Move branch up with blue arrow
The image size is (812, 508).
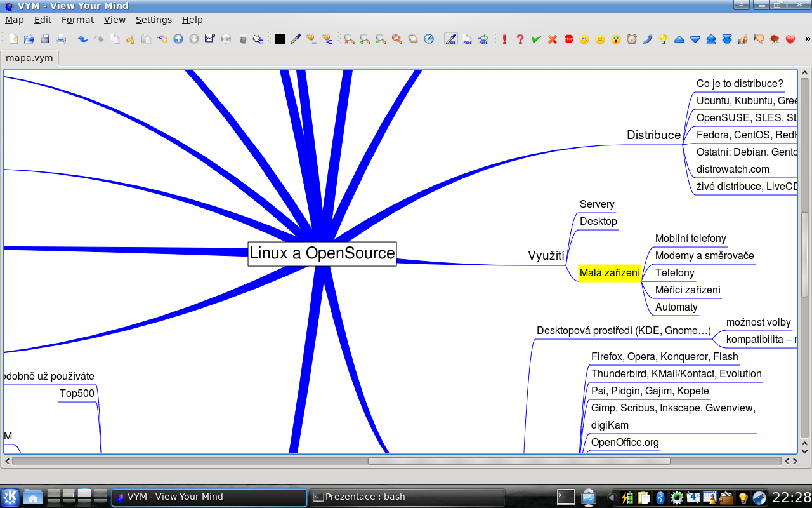[x=178, y=39]
